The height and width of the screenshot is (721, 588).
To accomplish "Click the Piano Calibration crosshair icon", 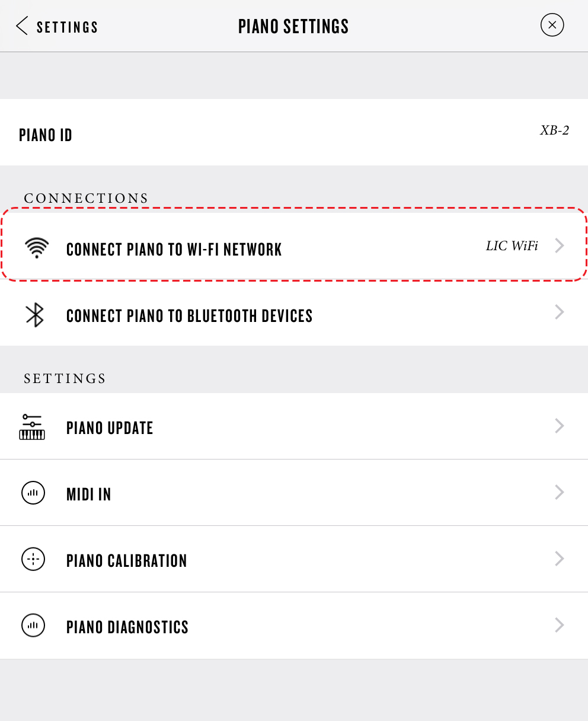I will (x=33, y=559).
